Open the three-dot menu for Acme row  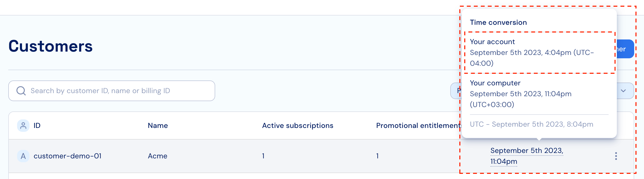(616, 156)
